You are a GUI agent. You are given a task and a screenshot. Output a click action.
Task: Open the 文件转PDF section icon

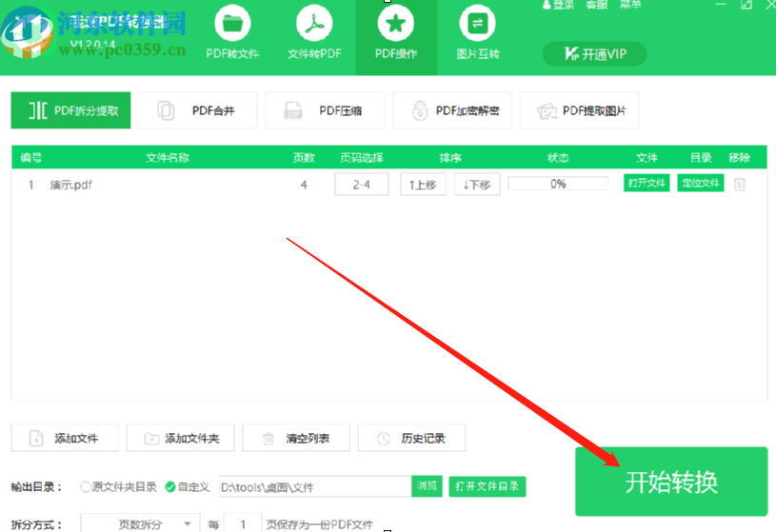tap(314, 24)
